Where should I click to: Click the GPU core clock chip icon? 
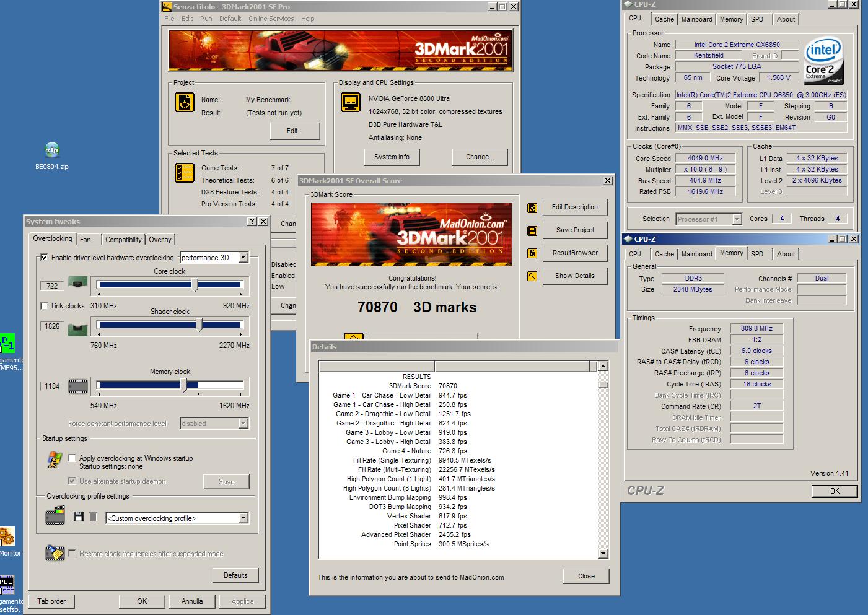click(77, 284)
